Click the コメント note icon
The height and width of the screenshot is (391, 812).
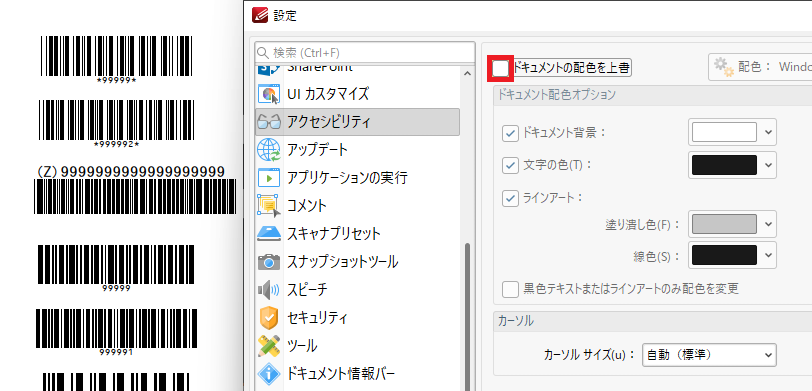pyautogui.click(x=268, y=206)
